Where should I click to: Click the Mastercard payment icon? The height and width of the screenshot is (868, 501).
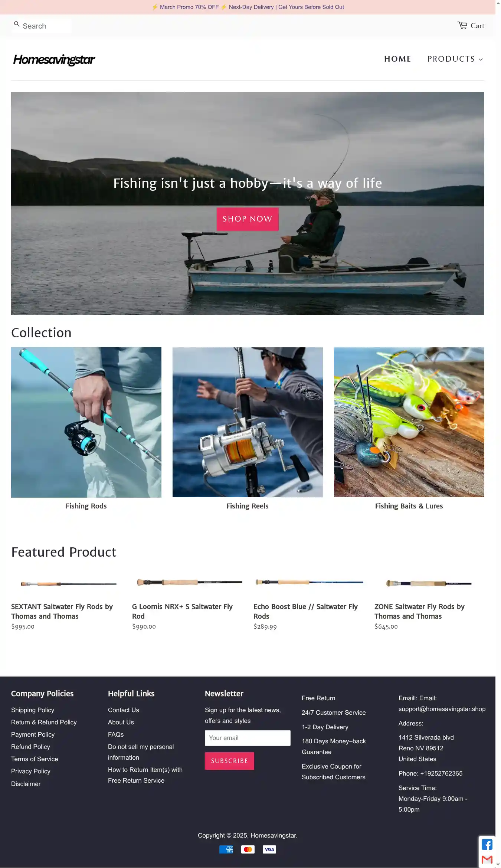[x=248, y=849]
